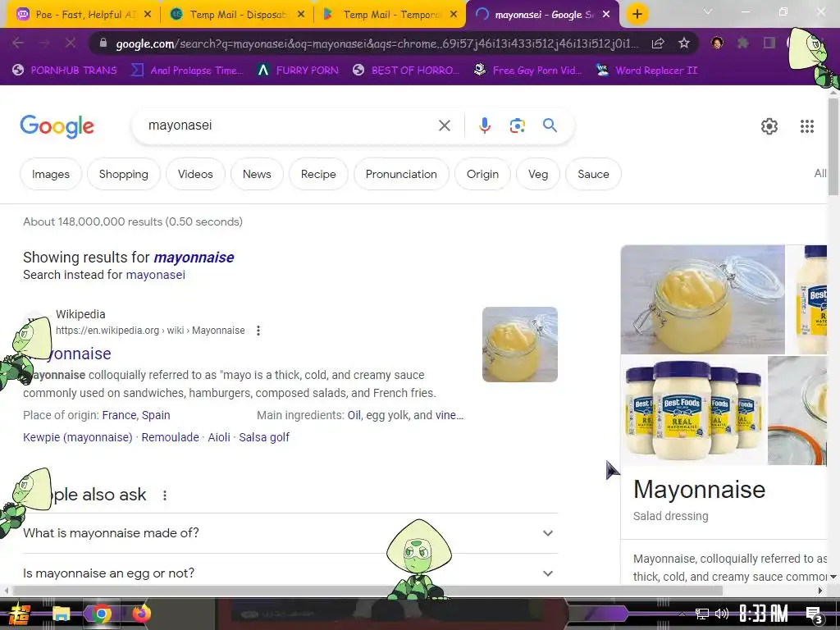The width and height of the screenshot is (840, 630).
Task: Click Google logo to go home
Action: [57, 126]
